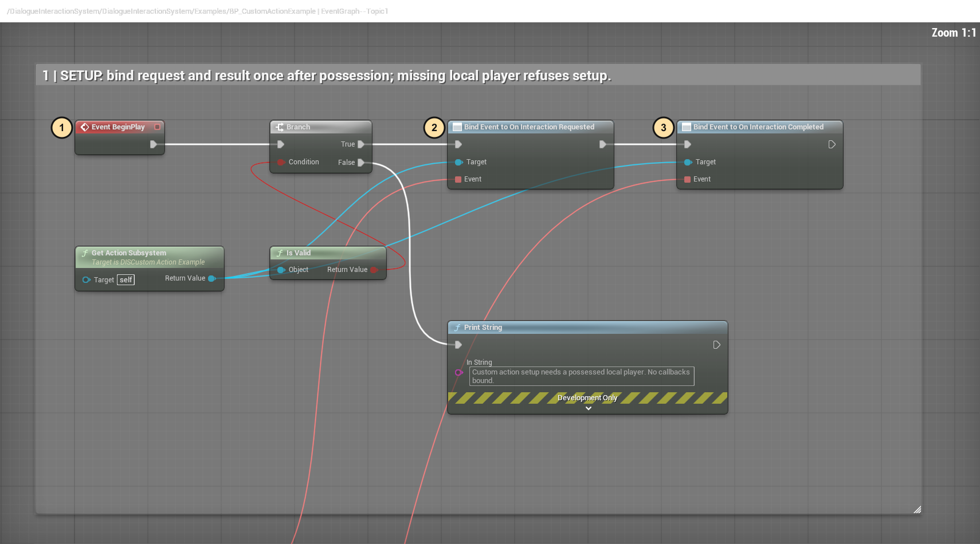Click the Target is DISCustom Action Example subtitle
This screenshot has width=980, height=544.
(x=148, y=262)
